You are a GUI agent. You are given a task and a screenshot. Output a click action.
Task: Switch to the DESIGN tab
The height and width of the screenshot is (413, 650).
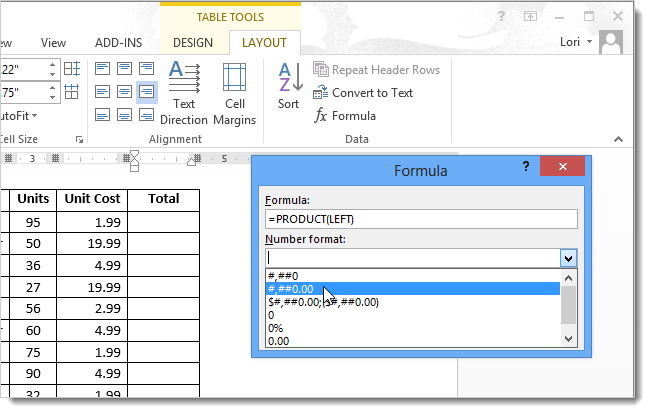(193, 43)
